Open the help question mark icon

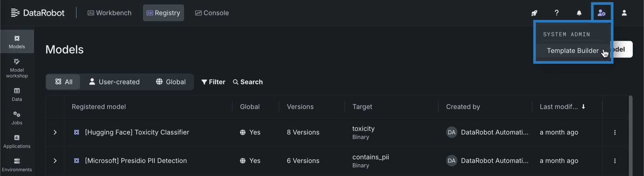[x=557, y=13]
